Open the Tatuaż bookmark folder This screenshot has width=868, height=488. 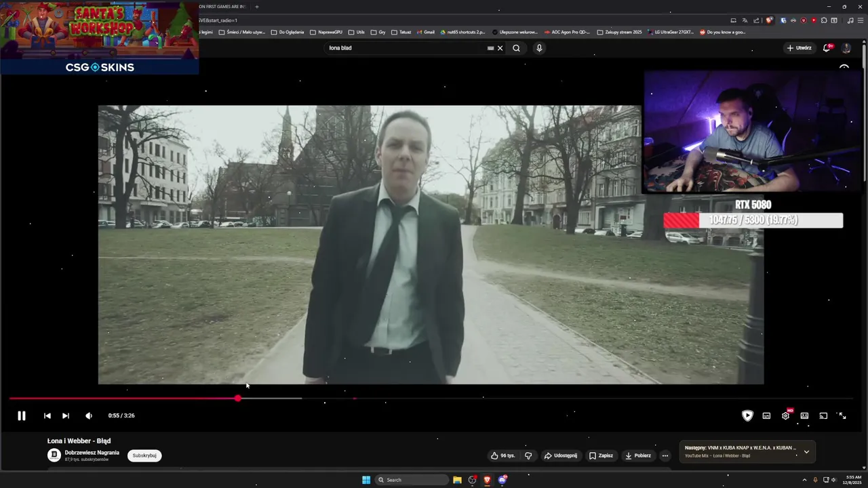[x=401, y=32]
